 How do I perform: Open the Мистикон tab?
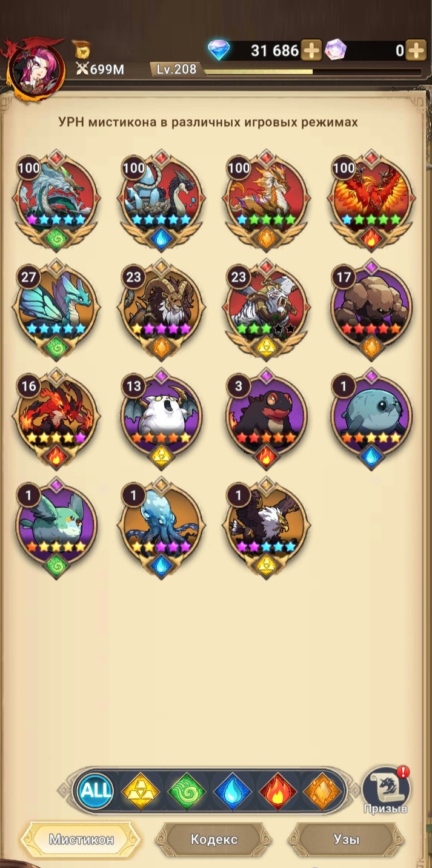(x=81, y=840)
